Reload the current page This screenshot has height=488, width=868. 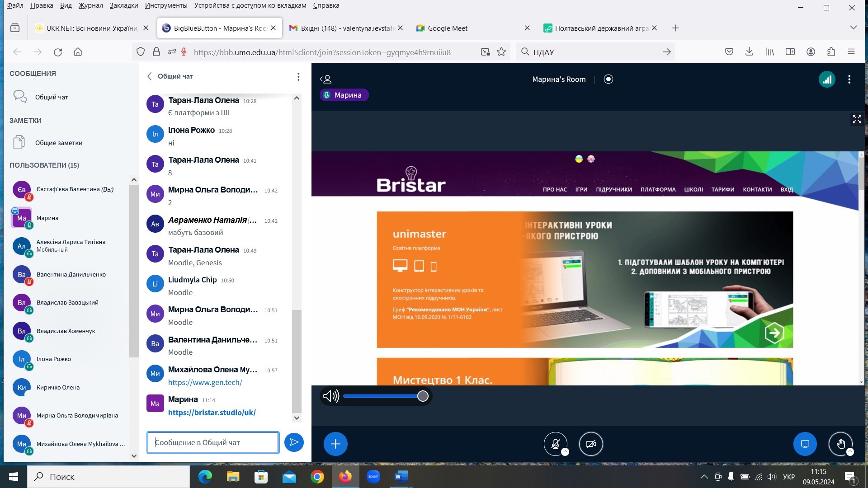pos(58,52)
